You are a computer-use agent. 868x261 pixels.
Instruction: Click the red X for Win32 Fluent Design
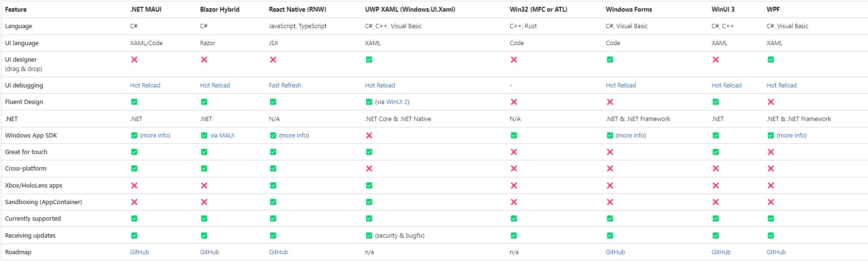pyautogui.click(x=514, y=102)
